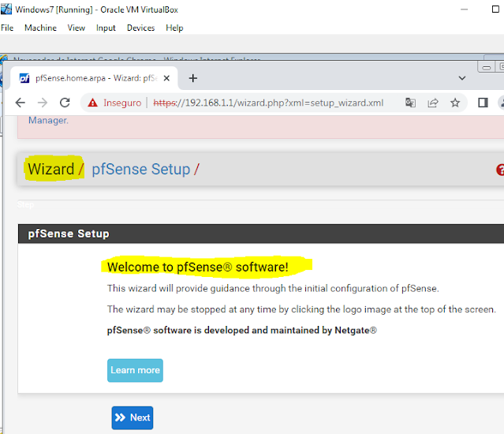This screenshot has height=434, width=504.
Task: Click the 'developed and maintained by Netgate®' line
Action: click(242, 330)
